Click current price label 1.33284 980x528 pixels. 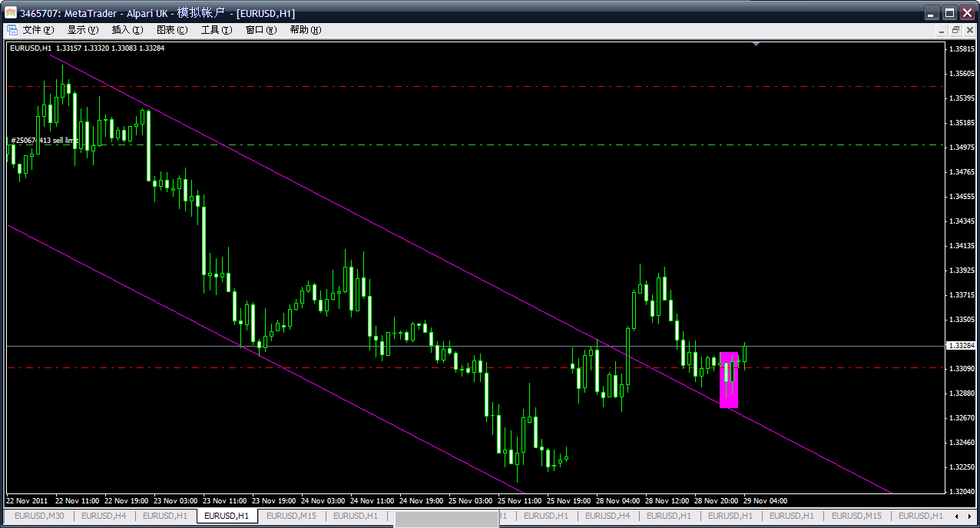tap(962, 346)
